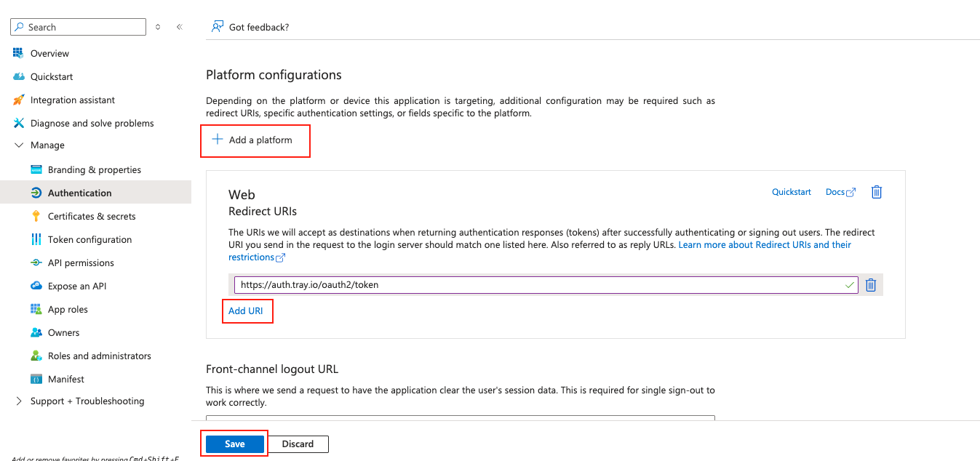Collapse the Manage section chevron

[19, 145]
